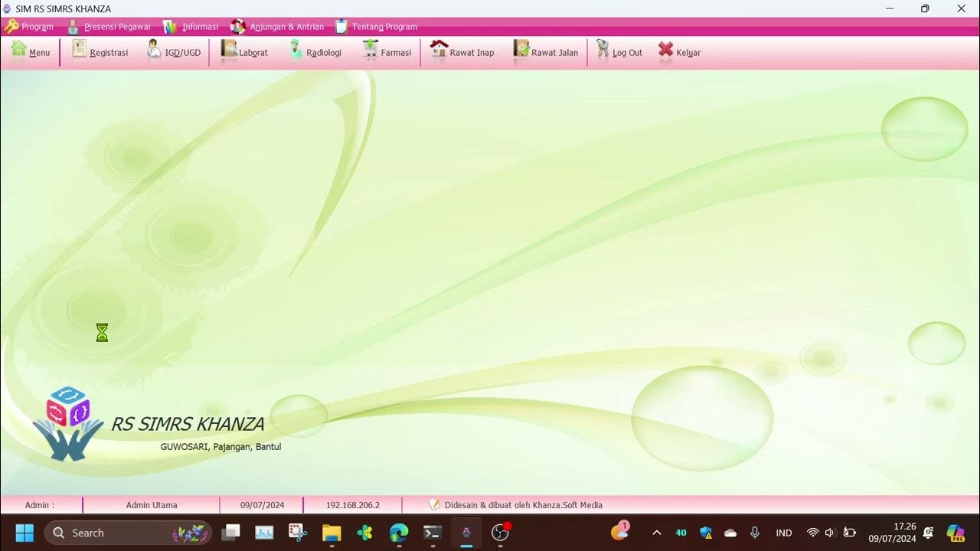Click the SIMRS Khanza taskbar icon
This screenshot has height=551, width=980.
tap(466, 533)
